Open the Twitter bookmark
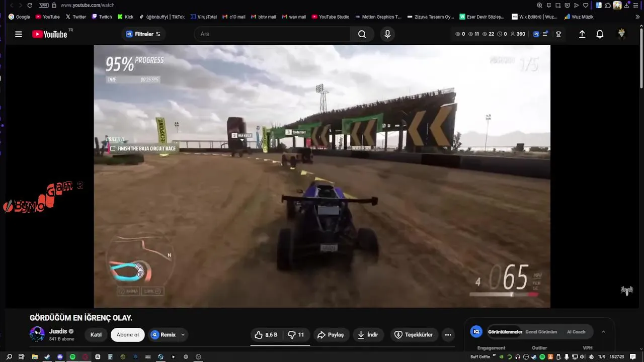The image size is (644, 362). (x=76, y=17)
